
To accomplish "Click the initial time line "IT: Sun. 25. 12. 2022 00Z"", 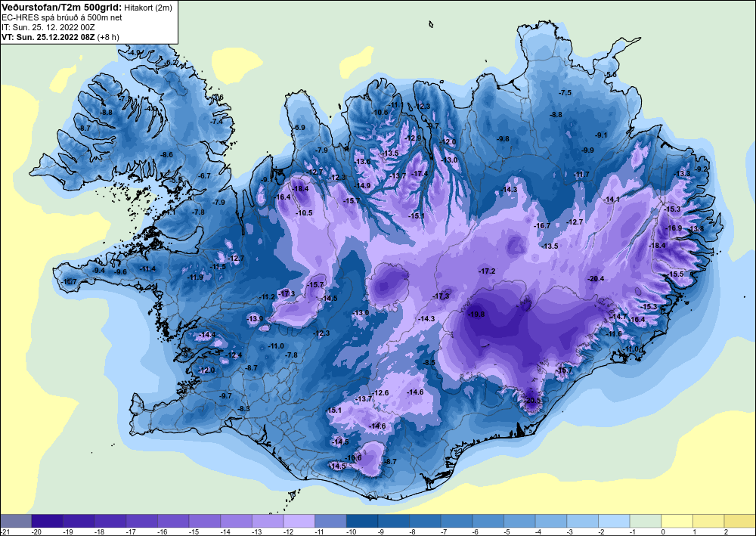I will tap(48, 27).
